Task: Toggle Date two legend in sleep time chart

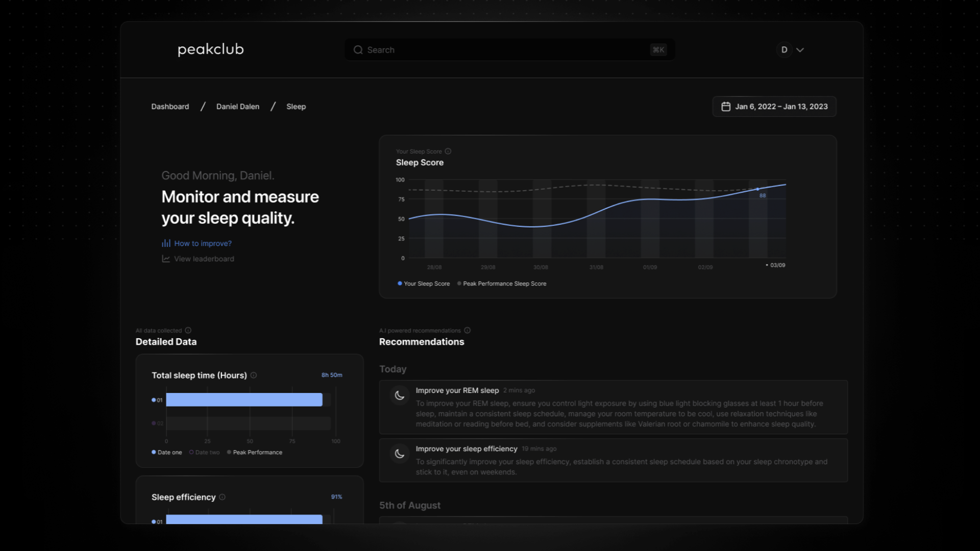Action: click(x=204, y=453)
